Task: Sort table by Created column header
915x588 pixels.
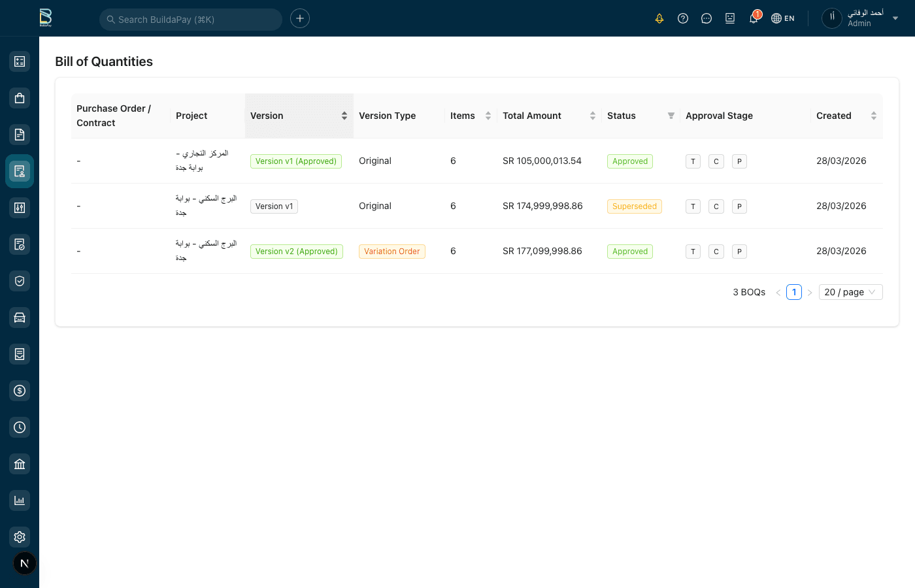Action: pyautogui.click(x=873, y=116)
